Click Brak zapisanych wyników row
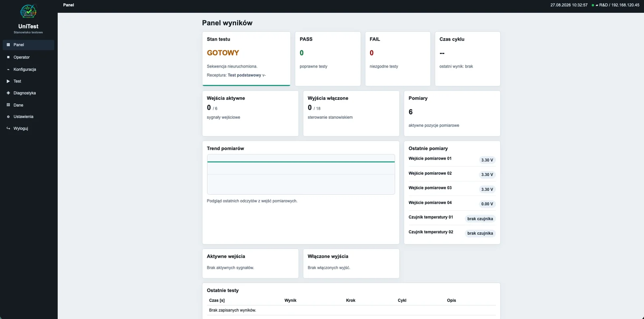Image resolution: width=644 pixels, height=319 pixels. coord(351,310)
